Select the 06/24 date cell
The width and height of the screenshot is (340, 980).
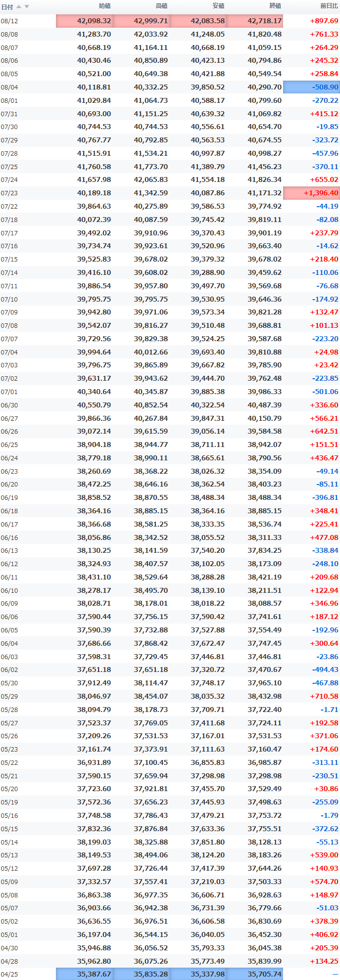tap(9, 458)
